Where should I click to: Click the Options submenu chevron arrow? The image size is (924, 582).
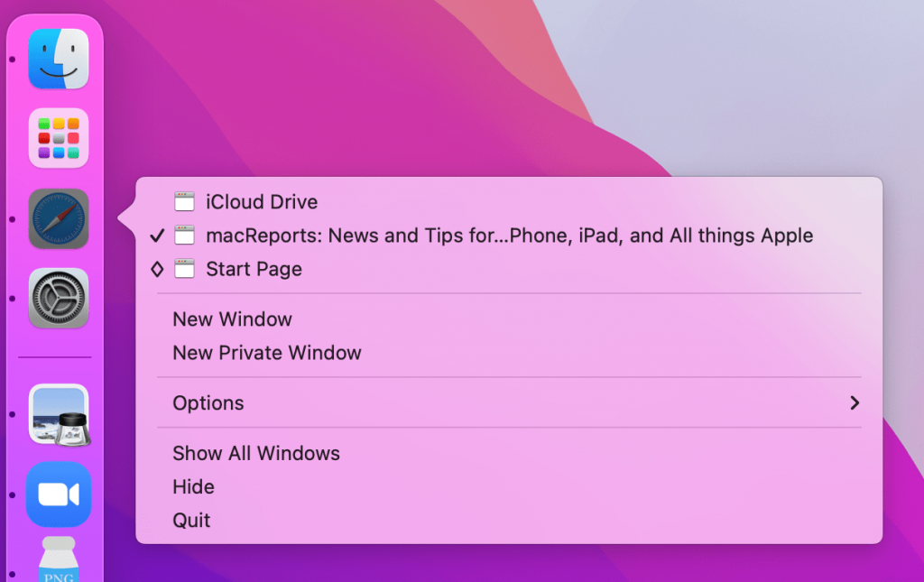(855, 402)
